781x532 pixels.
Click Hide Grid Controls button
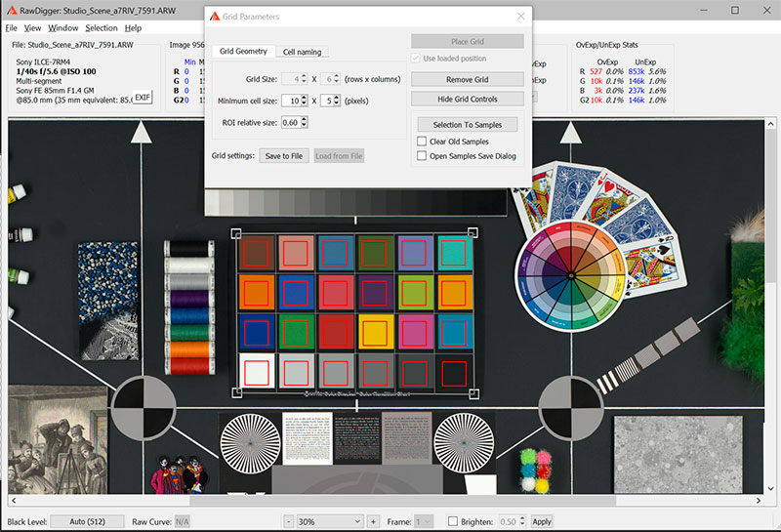[468, 100]
